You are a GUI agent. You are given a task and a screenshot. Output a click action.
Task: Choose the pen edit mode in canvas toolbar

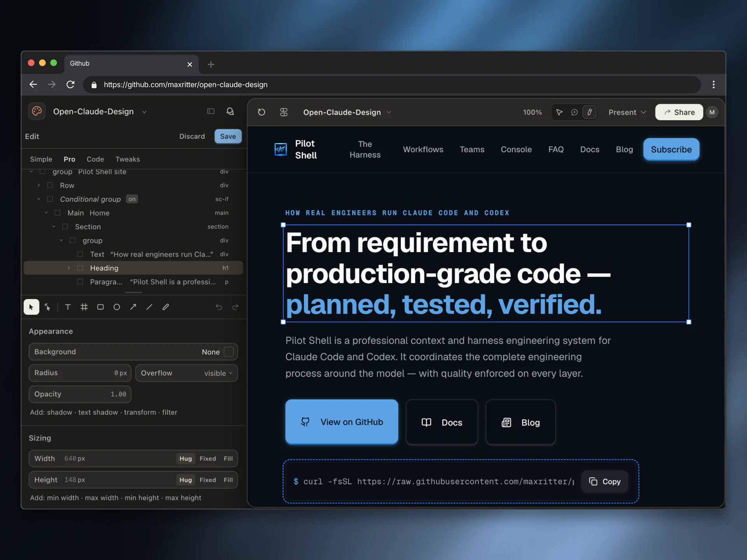[x=589, y=112]
